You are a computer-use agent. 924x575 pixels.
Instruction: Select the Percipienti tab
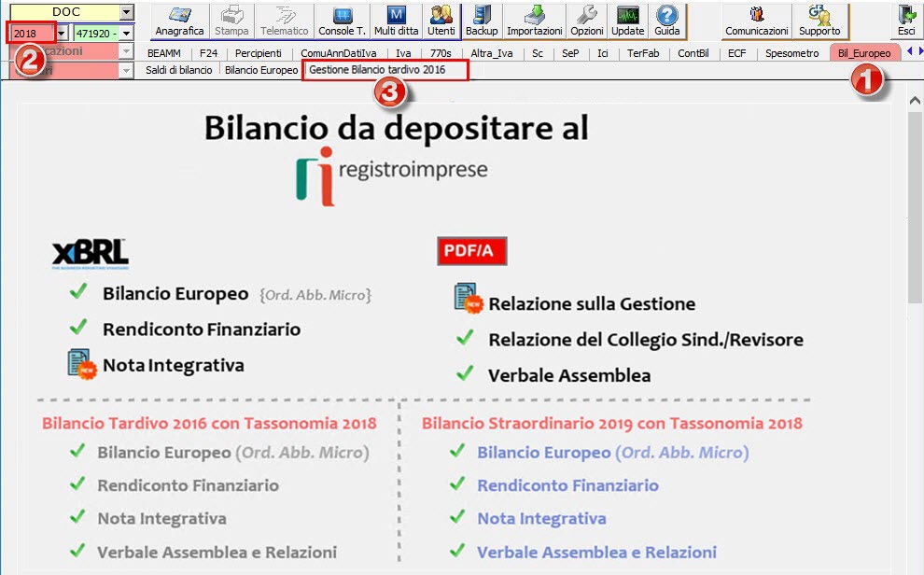pos(259,53)
